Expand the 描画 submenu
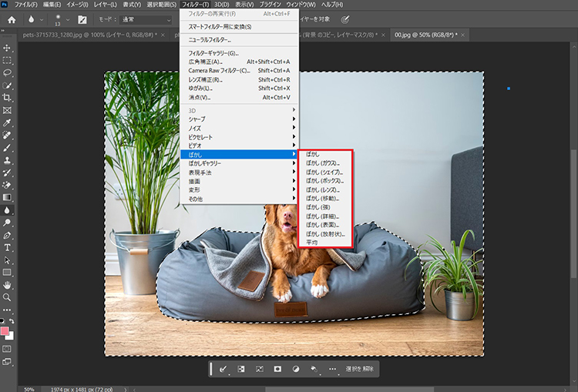 (x=239, y=181)
